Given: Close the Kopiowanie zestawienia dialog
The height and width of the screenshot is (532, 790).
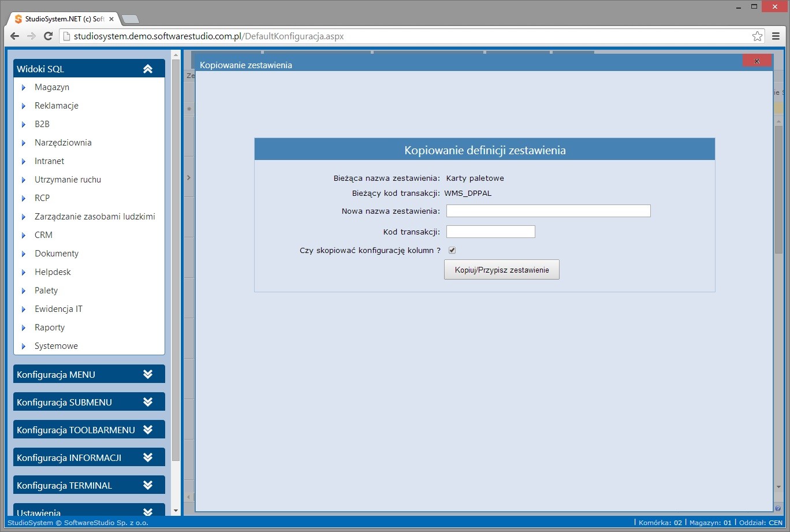Looking at the screenshot, I should (757, 61).
